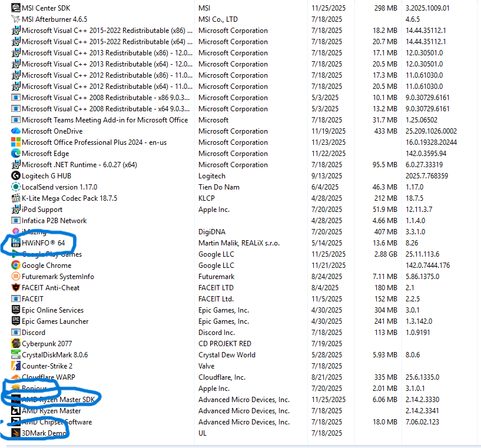
Task: Click the Cyberpunk 2077 icon
Action: (x=16, y=344)
